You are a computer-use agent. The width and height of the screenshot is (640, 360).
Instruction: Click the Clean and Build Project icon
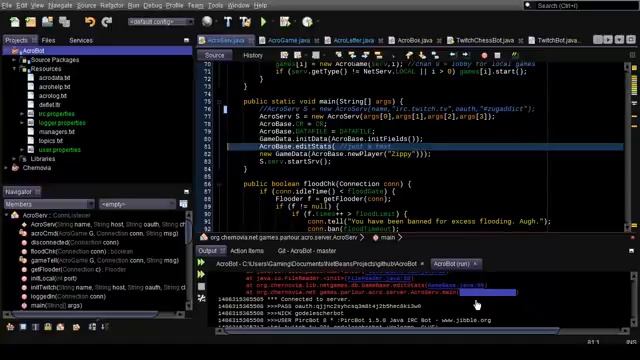(x=245, y=22)
